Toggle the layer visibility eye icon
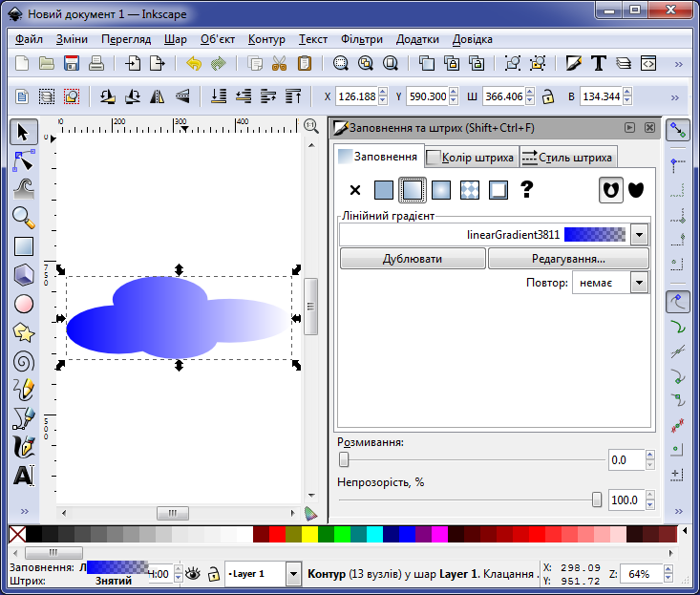This screenshot has height=595, width=700. click(x=193, y=574)
